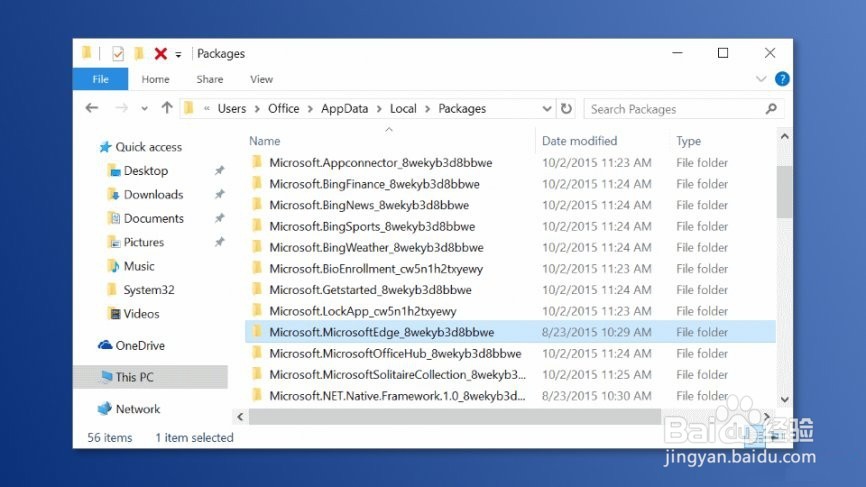Open Desktop in the navigation pane
The width and height of the screenshot is (866, 487).
pos(145,171)
